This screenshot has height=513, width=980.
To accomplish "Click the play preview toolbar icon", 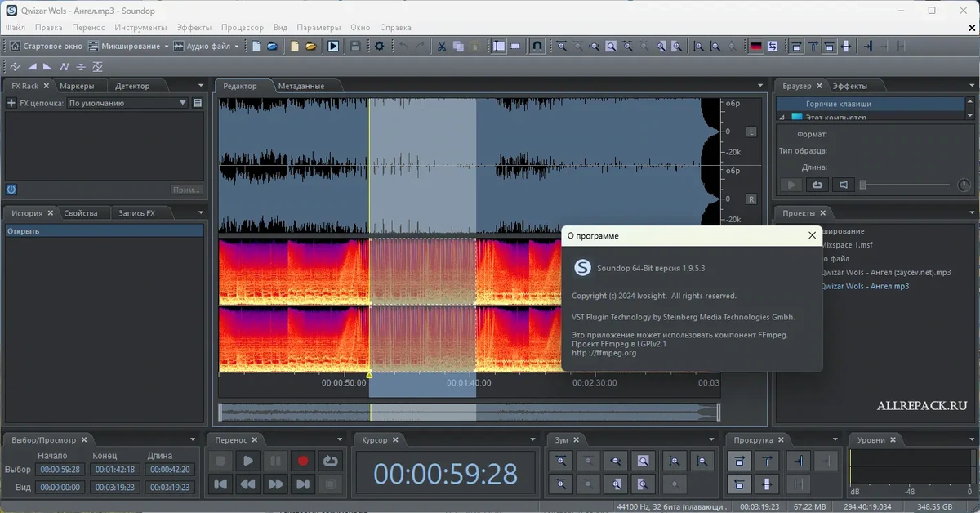I will click(x=333, y=47).
